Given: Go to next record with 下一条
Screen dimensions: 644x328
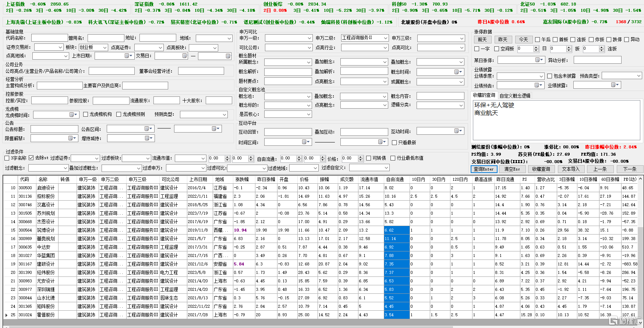Looking at the screenshot, I should click(630, 169).
